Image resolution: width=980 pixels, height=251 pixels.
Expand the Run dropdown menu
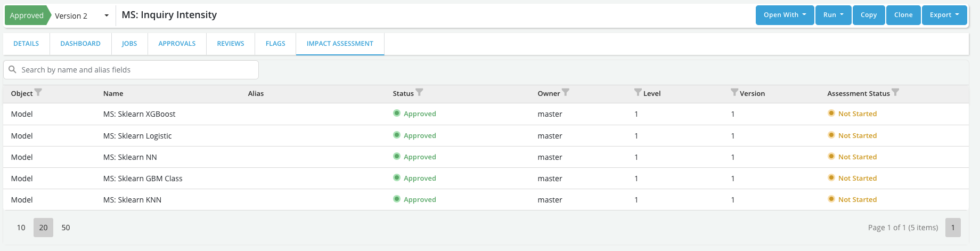833,15
